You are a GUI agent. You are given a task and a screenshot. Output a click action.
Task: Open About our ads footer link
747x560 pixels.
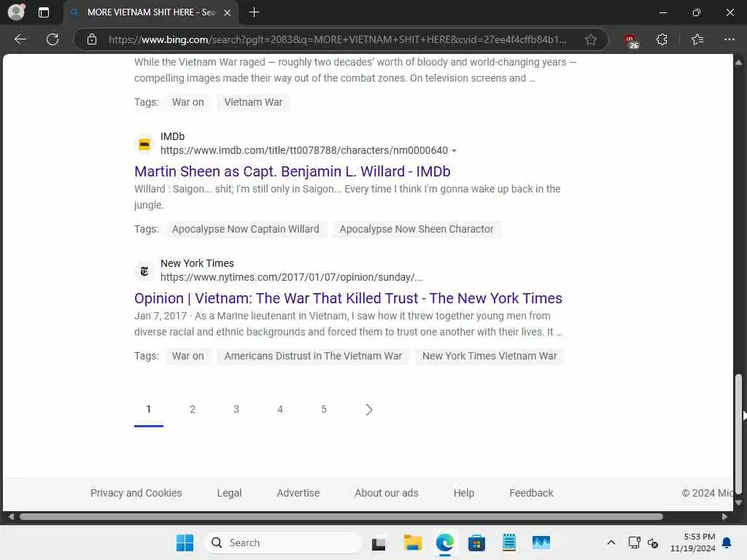[387, 494]
